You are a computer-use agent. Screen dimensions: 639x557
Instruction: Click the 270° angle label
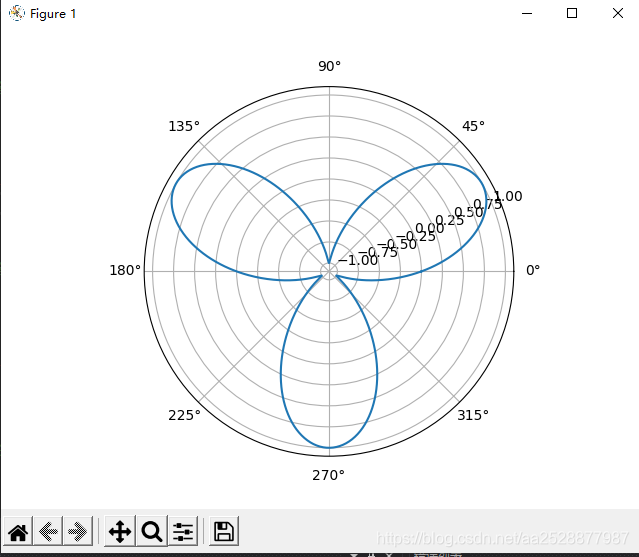(x=328, y=475)
